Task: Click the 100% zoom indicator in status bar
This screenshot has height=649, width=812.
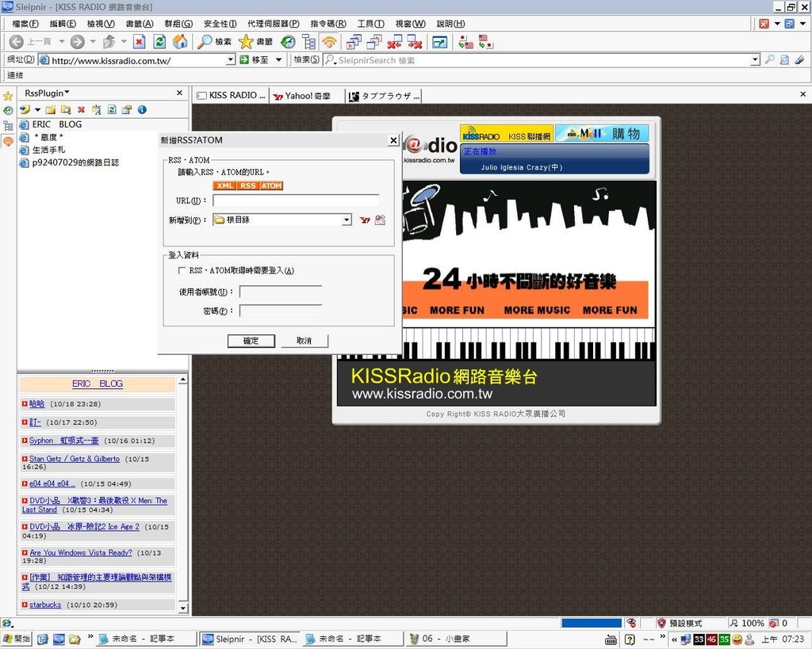Action: click(x=747, y=623)
